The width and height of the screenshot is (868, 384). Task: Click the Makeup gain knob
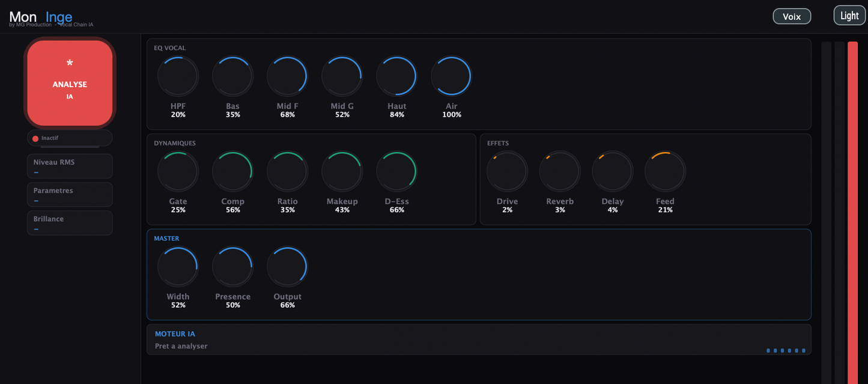click(342, 171)
